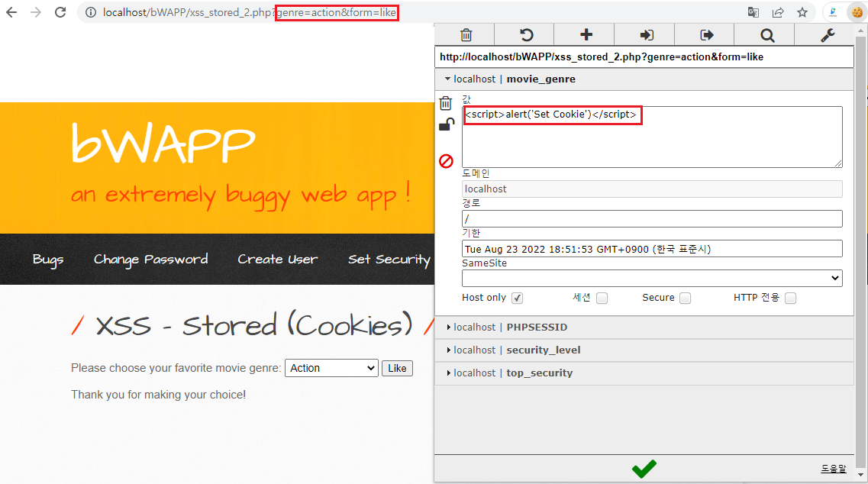Open the 도움말 help link
The width and height of the screenshot is (868, 484).
coord(833,469)
